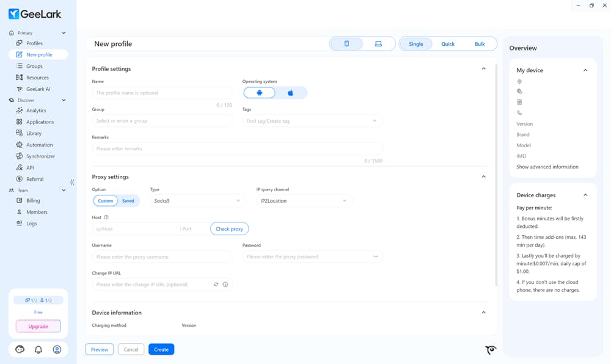The width and height of the screenshot is (611, 364).
Task: Switch to Saved proxy option
Action: (x=128, y=200)
